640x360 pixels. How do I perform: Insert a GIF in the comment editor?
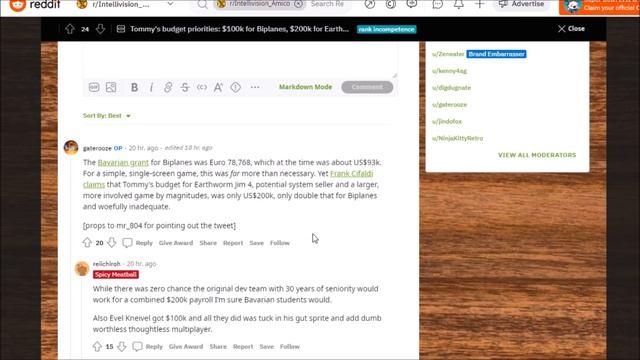tap(94, 87)
